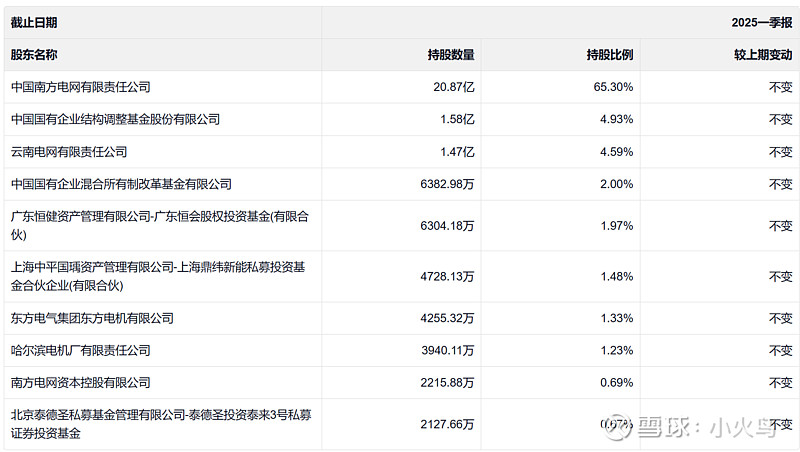Click 不变 in the 广东恒健资产管理 row
800x452 pixels.
pos(781,226)
